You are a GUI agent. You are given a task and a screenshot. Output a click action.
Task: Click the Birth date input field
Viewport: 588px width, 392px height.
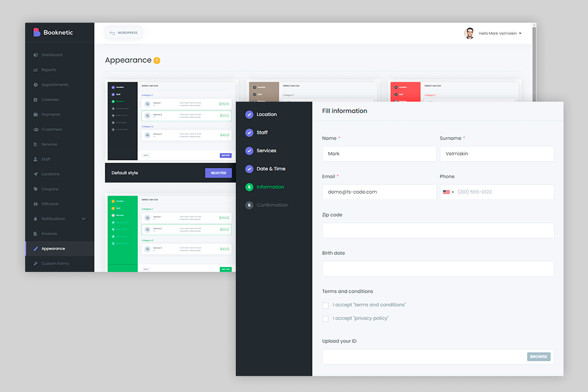[438, 269]
